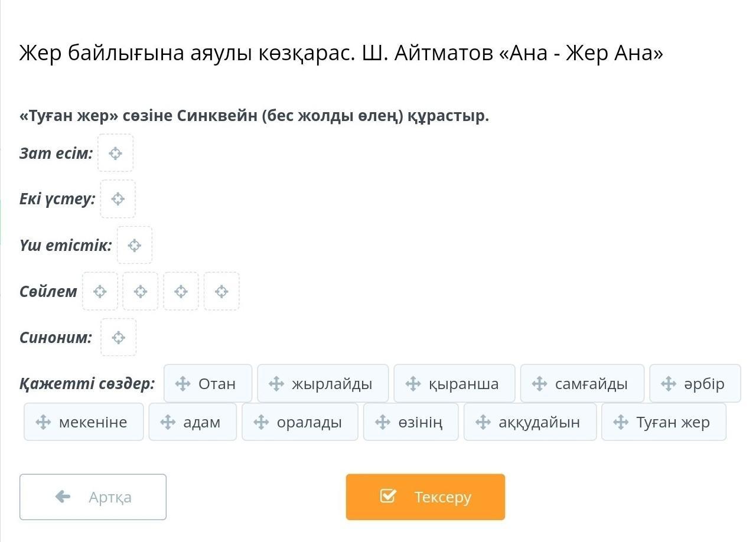Screen dimensions: 756x542
Task: Click the drag handle icon on 'Отан' chip
Action: click(183, 384)
